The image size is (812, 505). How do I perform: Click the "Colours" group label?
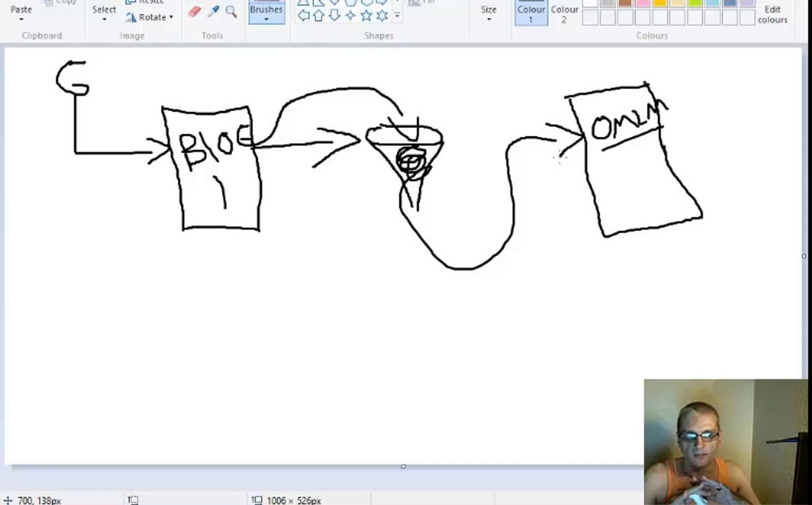pos(652,36)
